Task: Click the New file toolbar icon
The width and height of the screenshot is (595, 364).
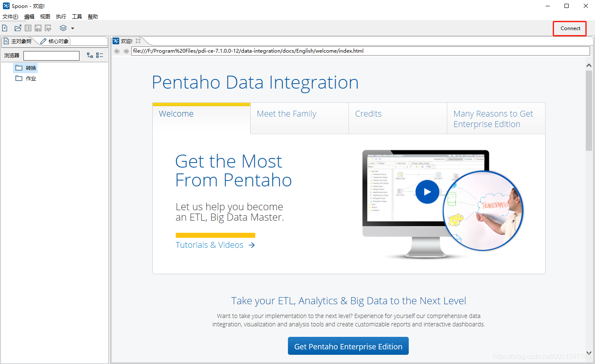Action: click(x=5, y=28)
